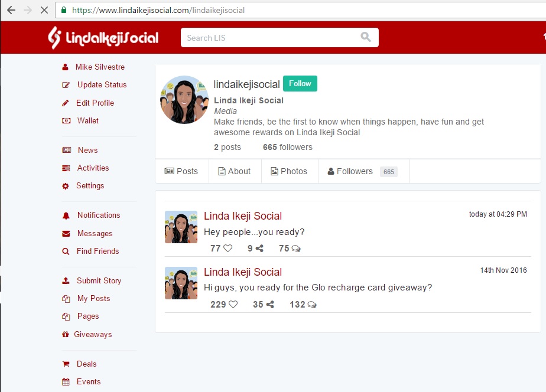546x392 pixels.
Task: Click the Events calendar icon
Action: pyautogui.click(x=66, y=382)
